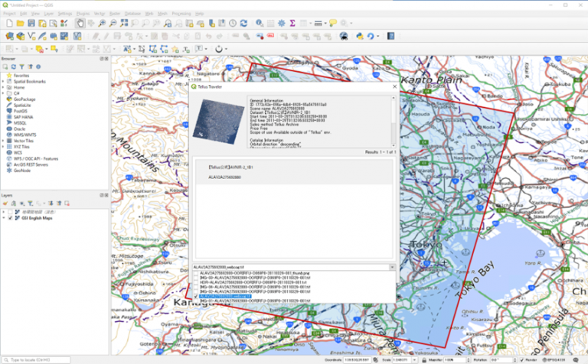The image size is (588, 364).
Task: Open the Python Console icon
Action: coord(360,37)
